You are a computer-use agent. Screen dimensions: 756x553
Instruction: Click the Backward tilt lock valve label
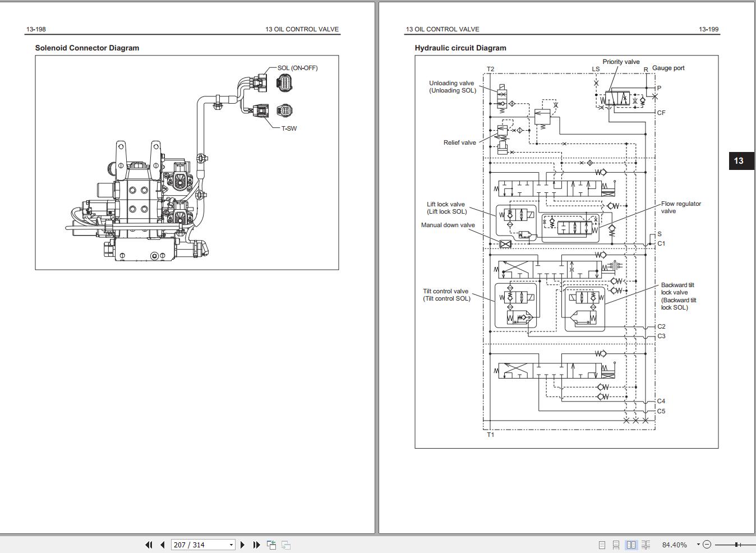(678, 296)
